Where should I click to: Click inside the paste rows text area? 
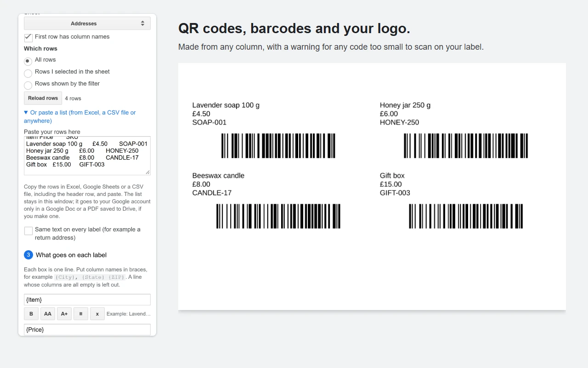(x=87, y=155)
